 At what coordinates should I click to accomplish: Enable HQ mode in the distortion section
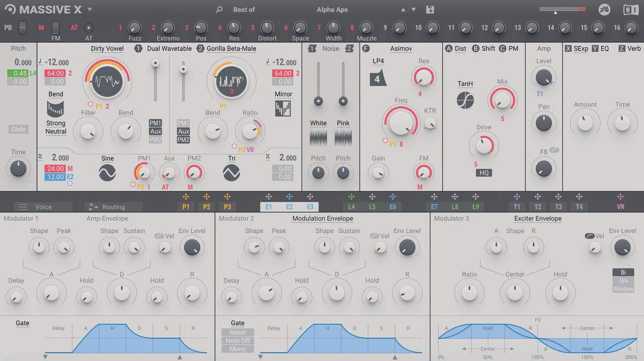click(x=482, y=172)
